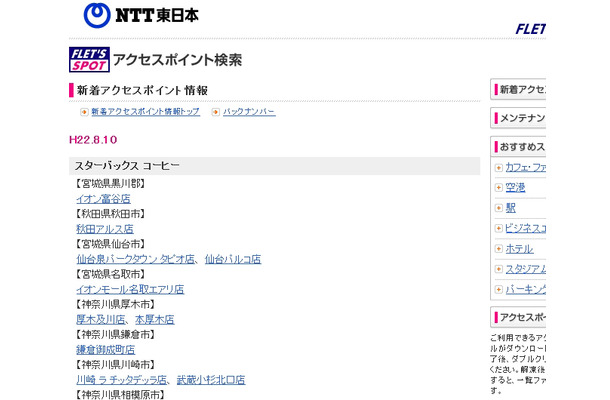This screenshot has height=400, width=610.
Task: Select the 駅 category in sidebar
Action: pos(510,208)
